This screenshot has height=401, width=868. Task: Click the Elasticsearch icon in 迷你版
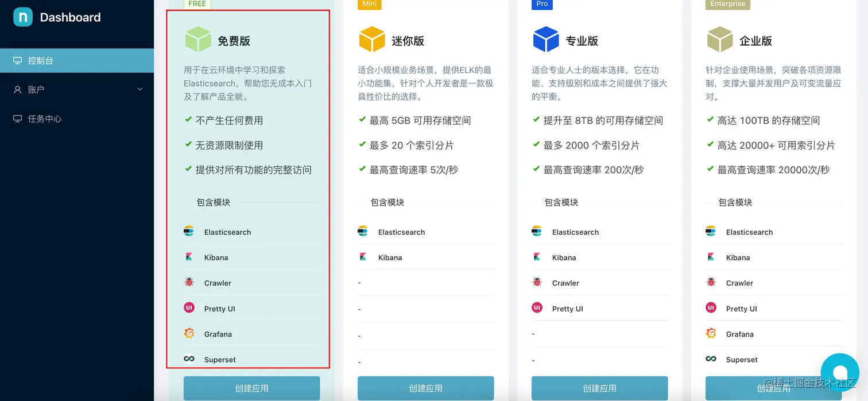tap(363, 231)
